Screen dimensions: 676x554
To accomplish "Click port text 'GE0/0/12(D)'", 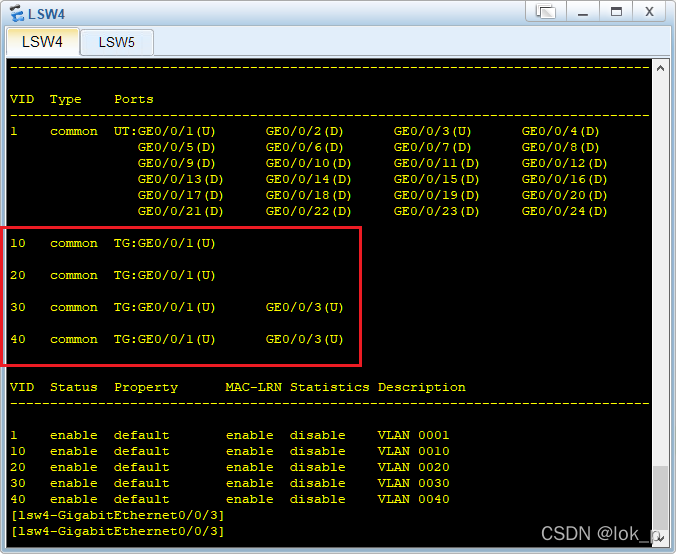I will [x=564, y=163].
